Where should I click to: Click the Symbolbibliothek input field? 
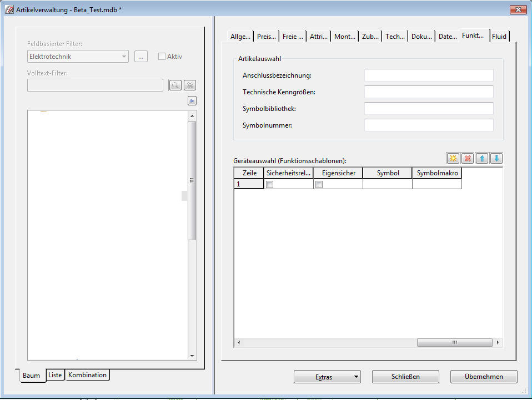[x=429, y=109]
